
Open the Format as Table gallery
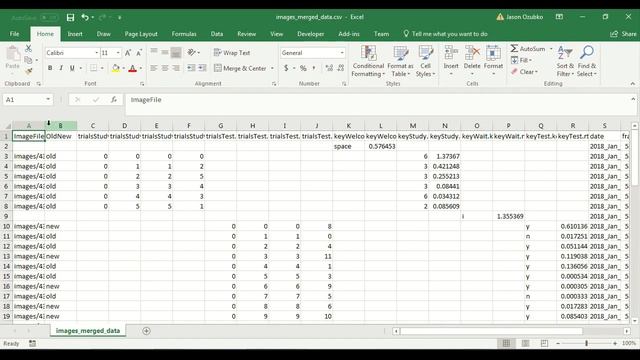[400, 61]
